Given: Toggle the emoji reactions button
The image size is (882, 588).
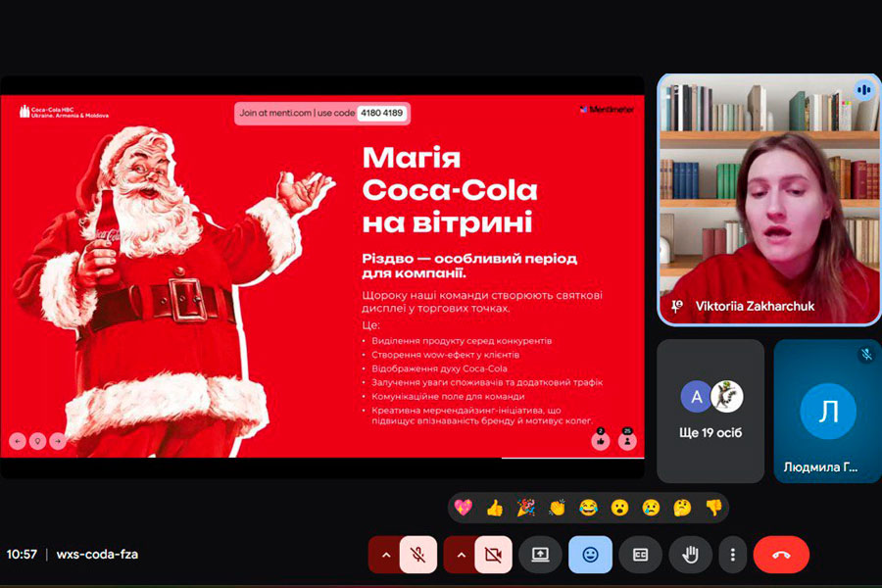Looking at the screenshot, I should pos(590,555).
